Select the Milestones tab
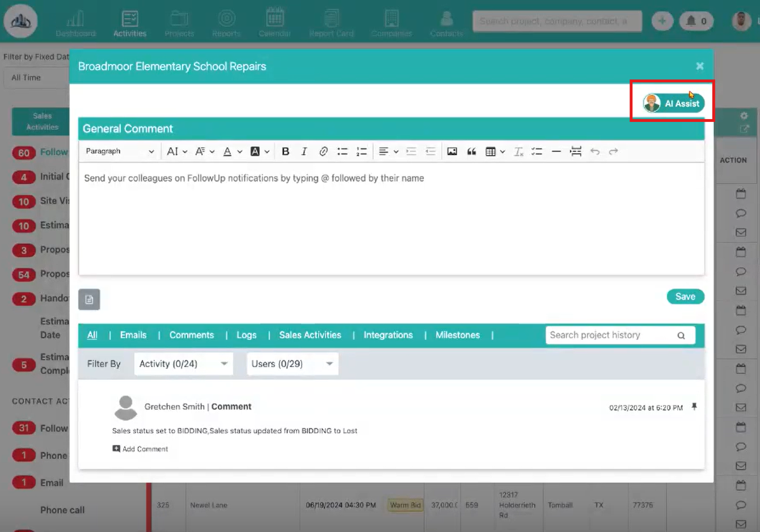Screen dimensions: 760x532 (457, 335)
